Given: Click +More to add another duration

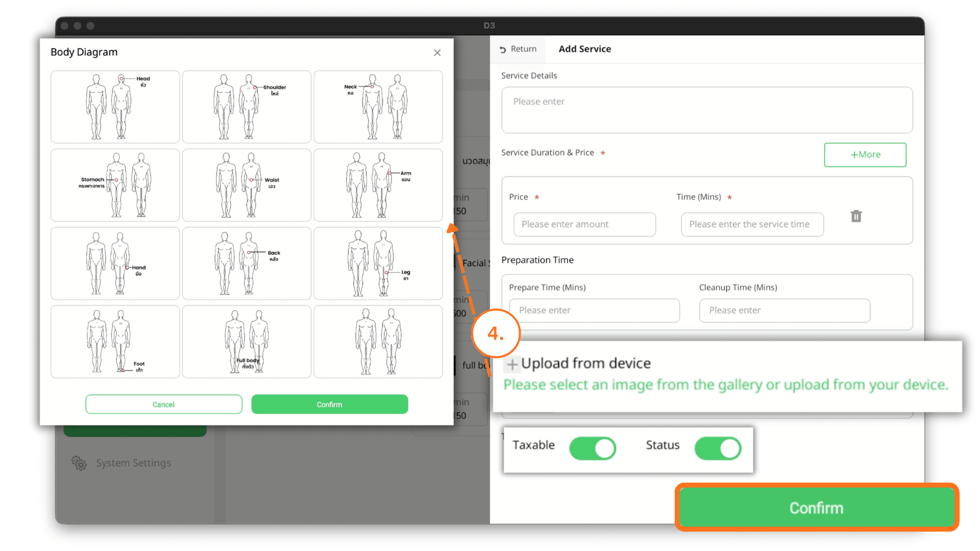Looking at the screenshot, I should point(865,155).
